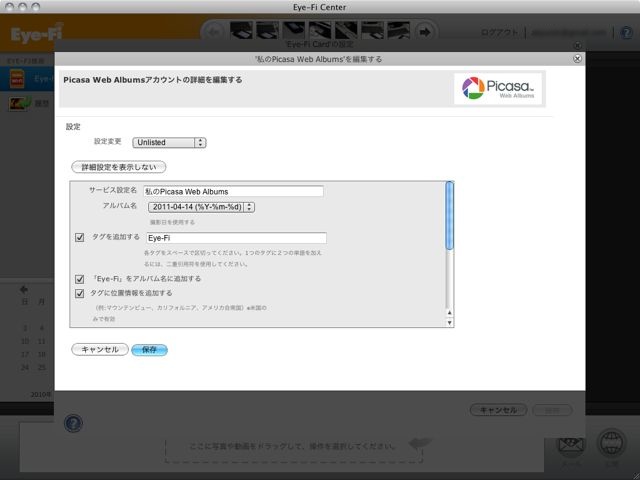Click the help icon in Card settings panel
This screenshot has width=640, height=480.
pos(73,423)
